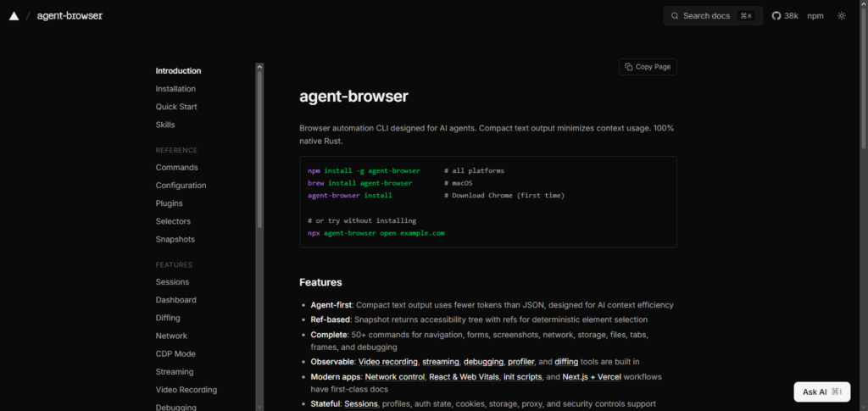This screenshot has height=411, width=868.
Task: Follow the Sessions link in Stateful bullet
Action: (361, 404)
